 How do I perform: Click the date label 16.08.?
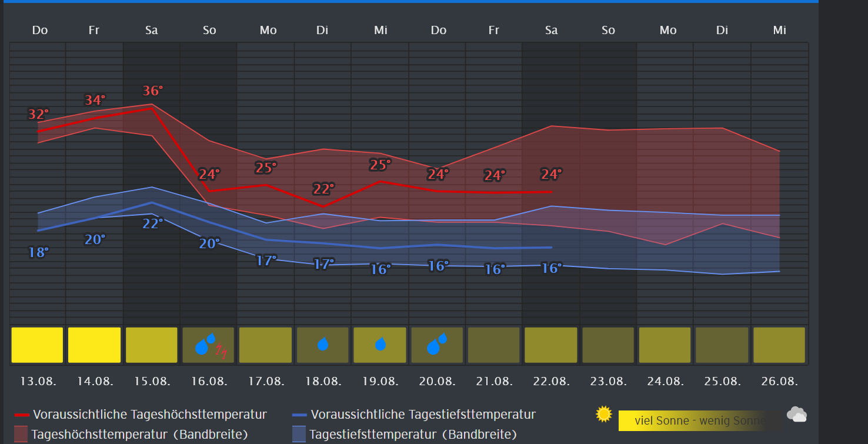[209, 381]
